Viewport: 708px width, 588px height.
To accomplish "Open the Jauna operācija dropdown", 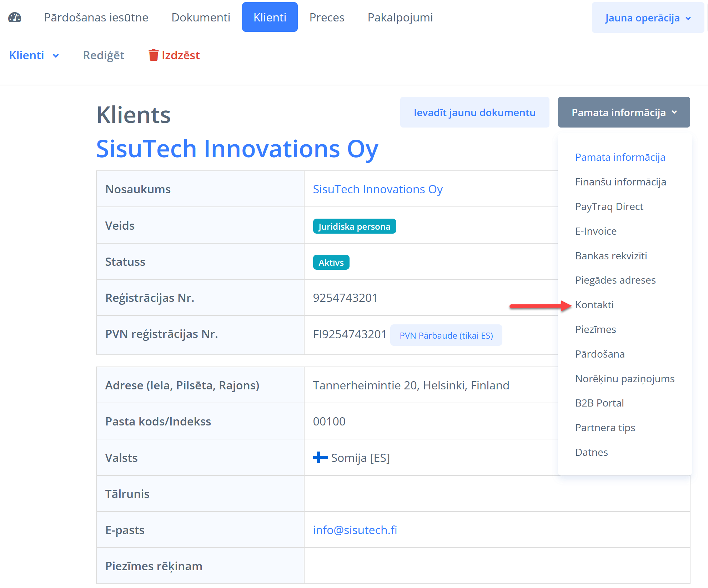I will (x=647, y=18).
